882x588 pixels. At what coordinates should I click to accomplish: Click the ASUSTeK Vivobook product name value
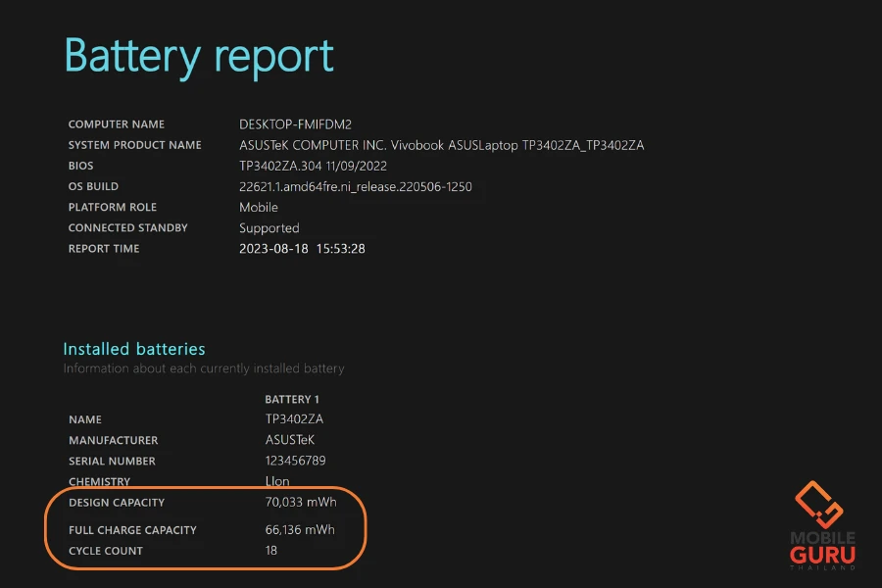(x=441, y=145)
